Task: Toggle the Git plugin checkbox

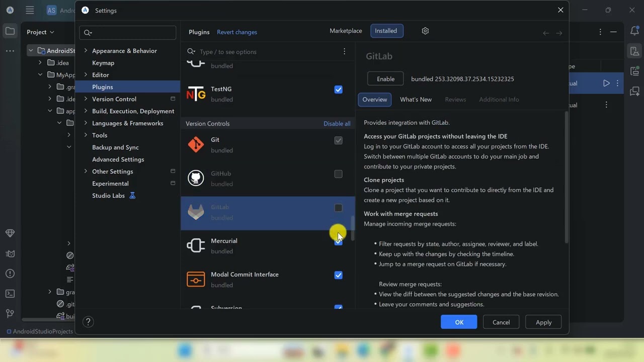Action: [339, 140]
